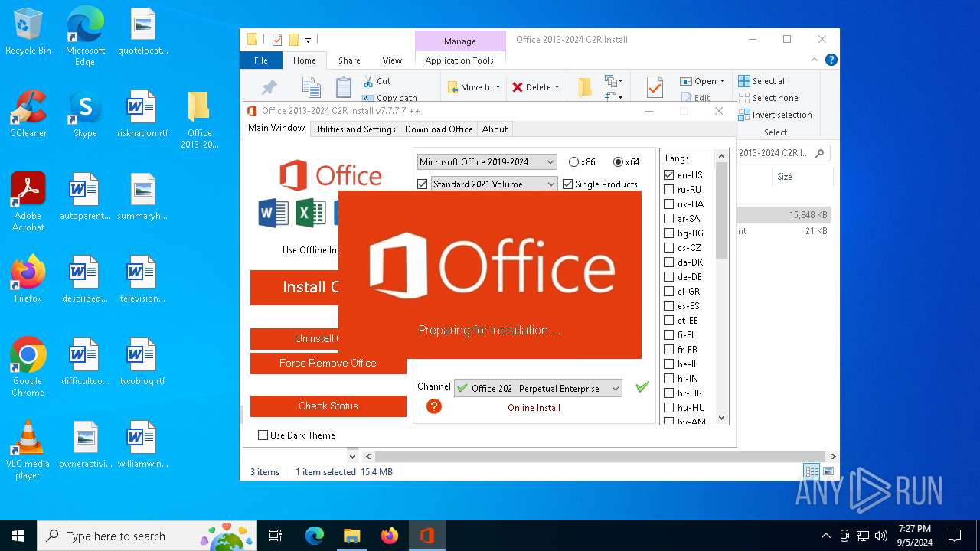Viewport: 980px width, 551px height.
Task: Select the x64 architecture radio button
Action: 618,162
